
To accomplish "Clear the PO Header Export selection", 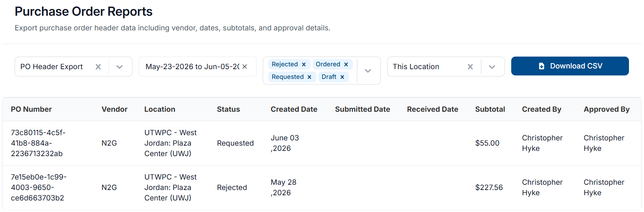I will point(98,67).
